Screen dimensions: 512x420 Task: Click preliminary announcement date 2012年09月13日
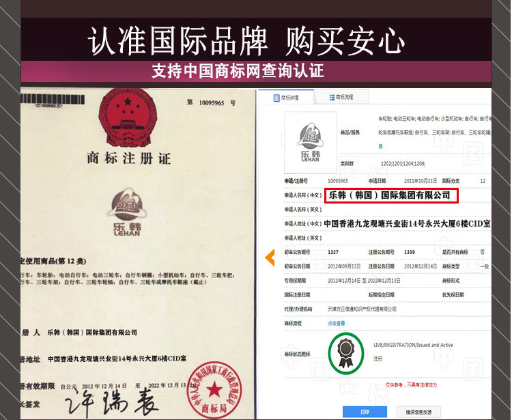(344, 266)
